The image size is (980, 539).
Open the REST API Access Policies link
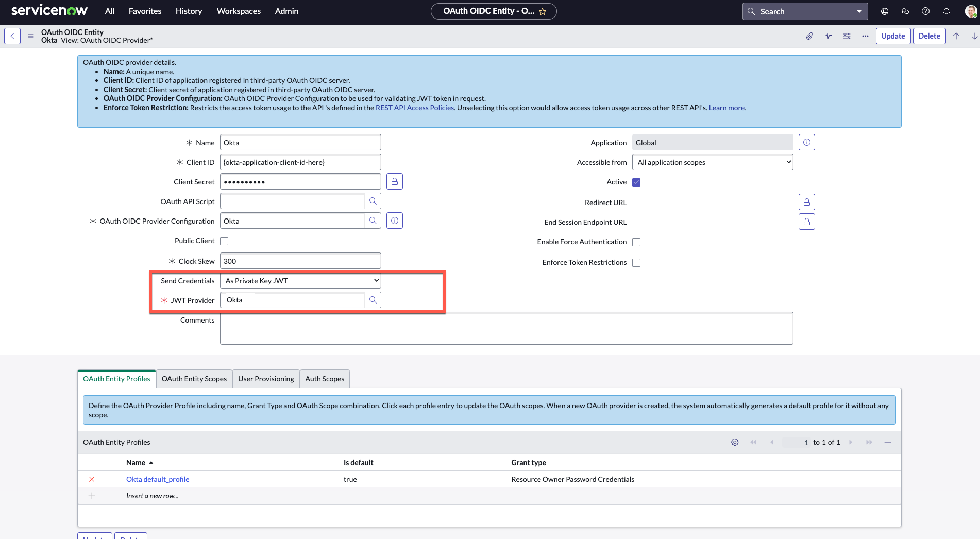click(x=415, y=108)
